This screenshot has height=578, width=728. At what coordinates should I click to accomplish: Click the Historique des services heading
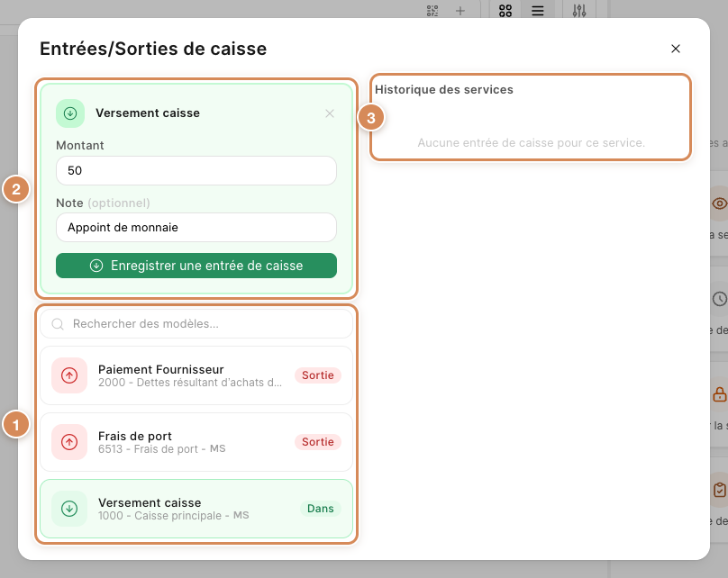[x=444, y=89]
